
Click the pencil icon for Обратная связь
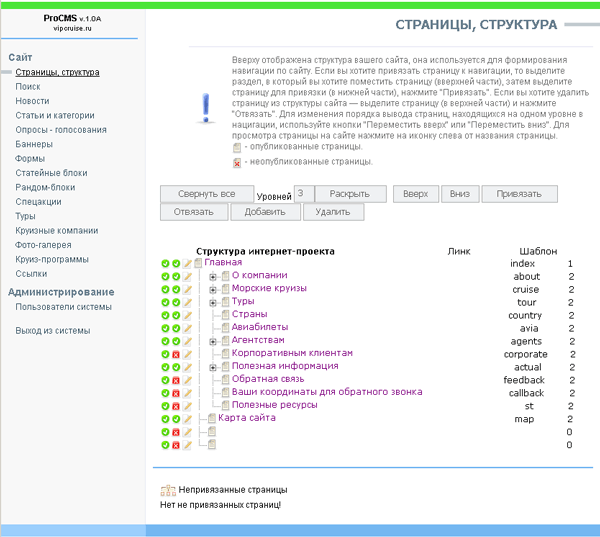click(x=187, y=380)
